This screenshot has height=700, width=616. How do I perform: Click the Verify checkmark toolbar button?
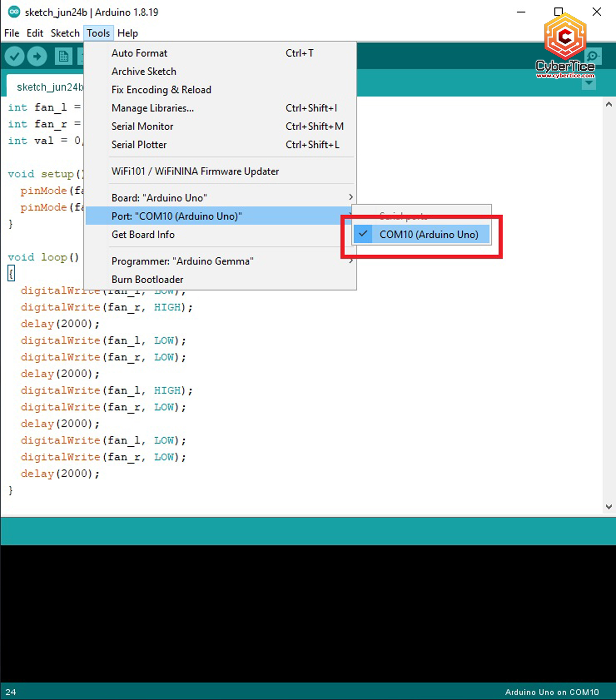tap(14, 56)
